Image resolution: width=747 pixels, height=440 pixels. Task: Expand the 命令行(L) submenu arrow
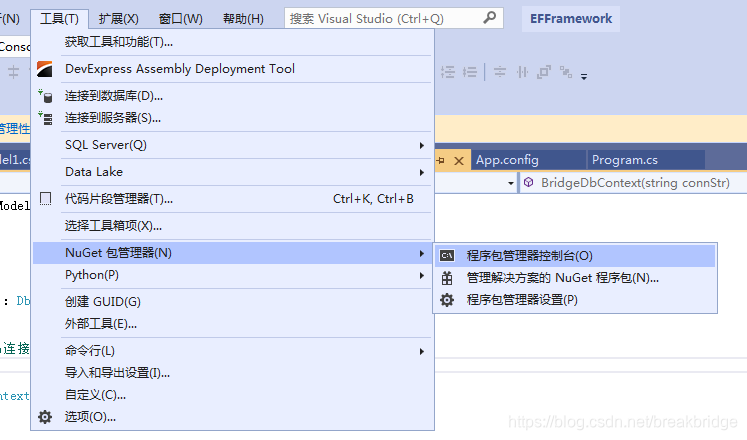pyautogui.click(x=422, y=351)
